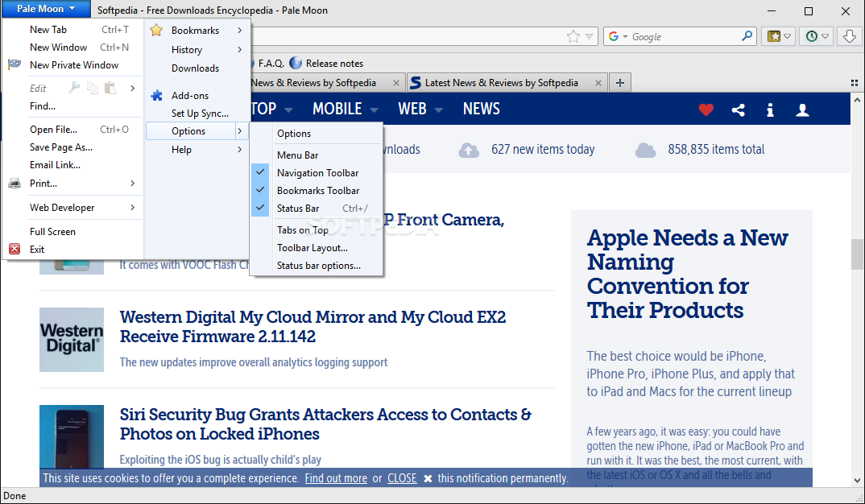The height and width of the screenshot is (504, 865).
Task: Open the Siri Security Bug article
Action: click(x=325, y=424)
